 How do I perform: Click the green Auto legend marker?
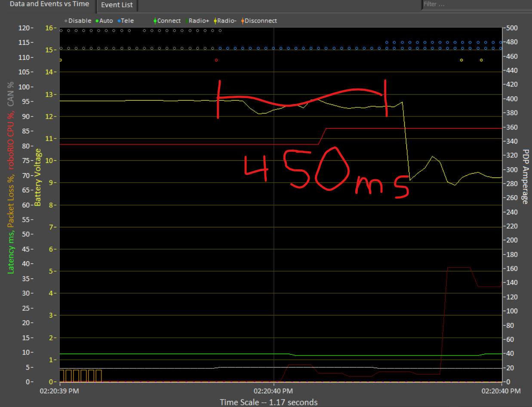(97, 21)
